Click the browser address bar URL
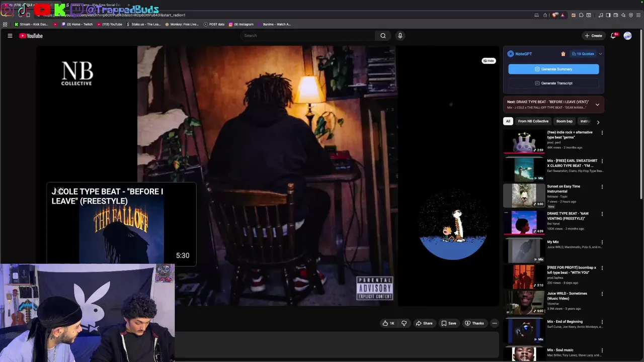 (x=114, y=15)
